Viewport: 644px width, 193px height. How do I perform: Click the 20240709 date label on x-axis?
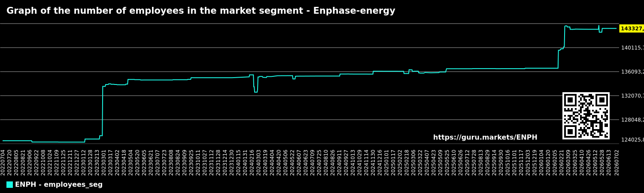coord(313,162)
